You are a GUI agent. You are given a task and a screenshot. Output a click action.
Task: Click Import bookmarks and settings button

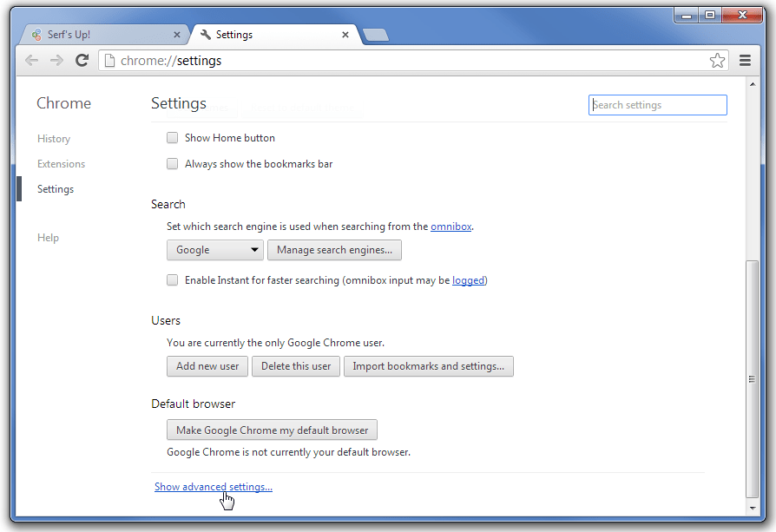429,366
